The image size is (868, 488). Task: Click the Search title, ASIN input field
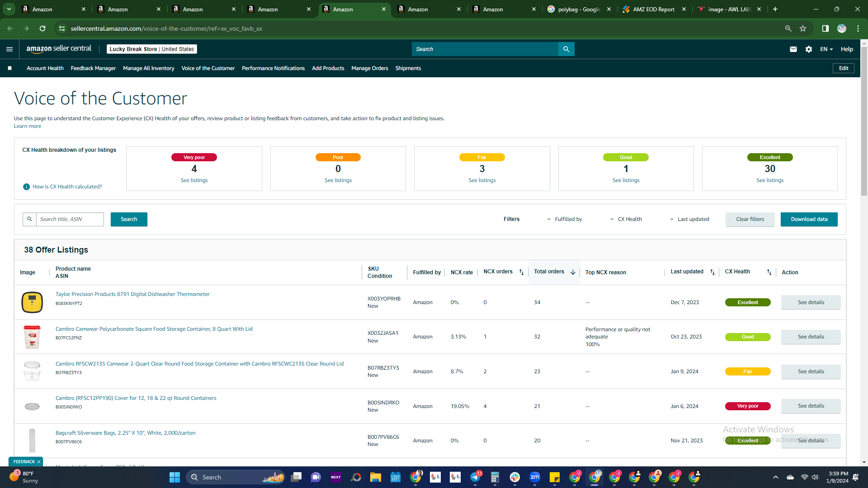point(70,219)
